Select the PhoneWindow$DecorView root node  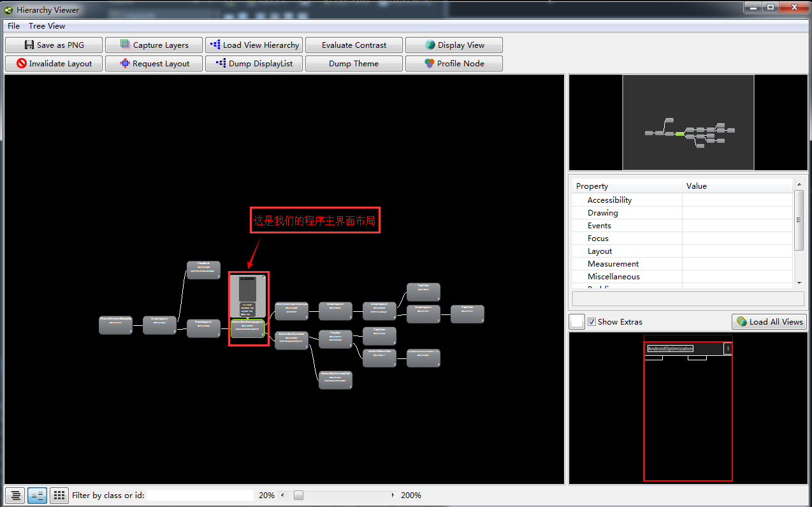tap(115, 325)
